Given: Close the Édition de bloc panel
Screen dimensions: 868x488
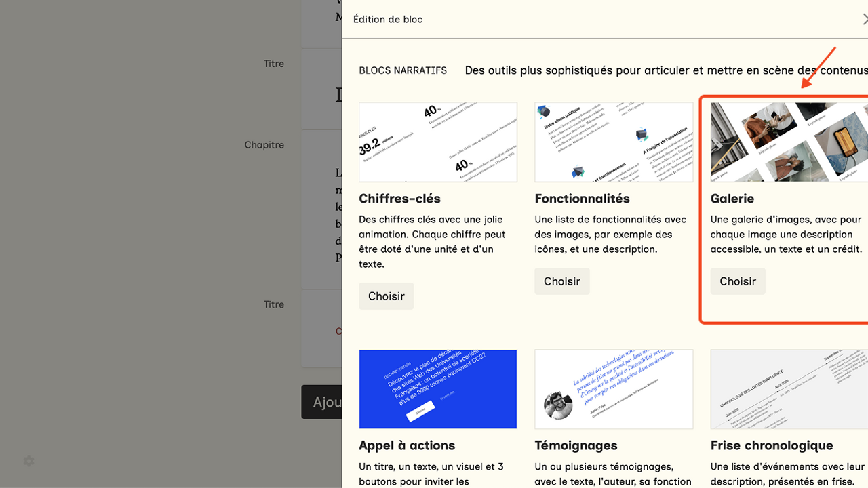Looking at the screenshot, I should (865, 20).
